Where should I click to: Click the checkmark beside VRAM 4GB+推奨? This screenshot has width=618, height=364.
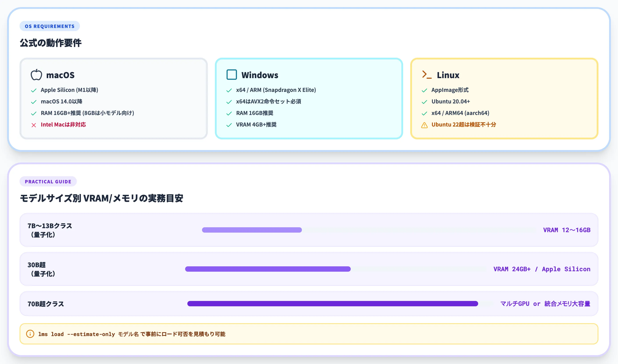pyautogui.click(x=229, y=125)
